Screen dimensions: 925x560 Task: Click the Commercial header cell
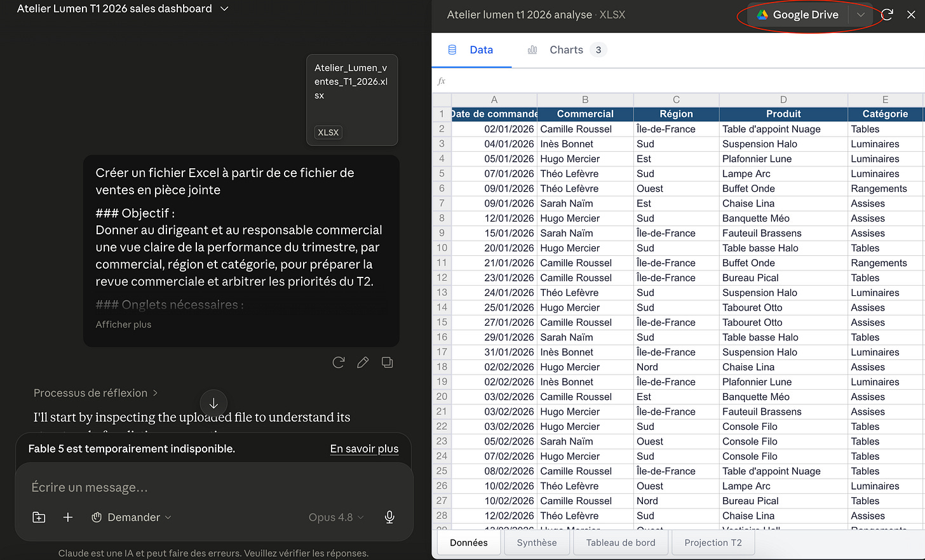pos(585,114)
